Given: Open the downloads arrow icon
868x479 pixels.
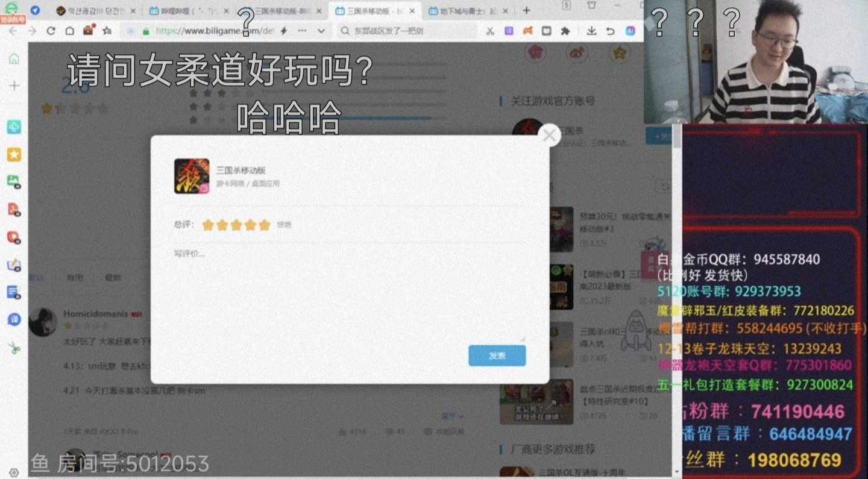Looking at the screenshot, I should (x=592, y=31).
